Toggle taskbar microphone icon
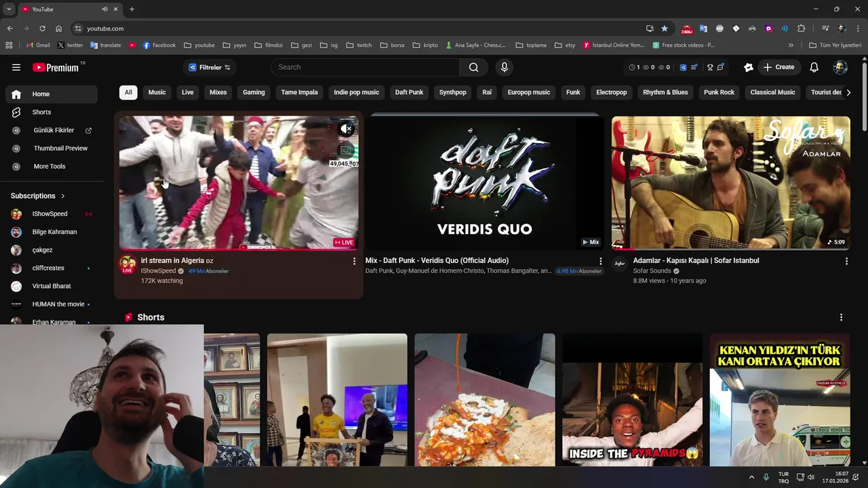The width and height of the screenshot is (868, 488). click(766, 477)
